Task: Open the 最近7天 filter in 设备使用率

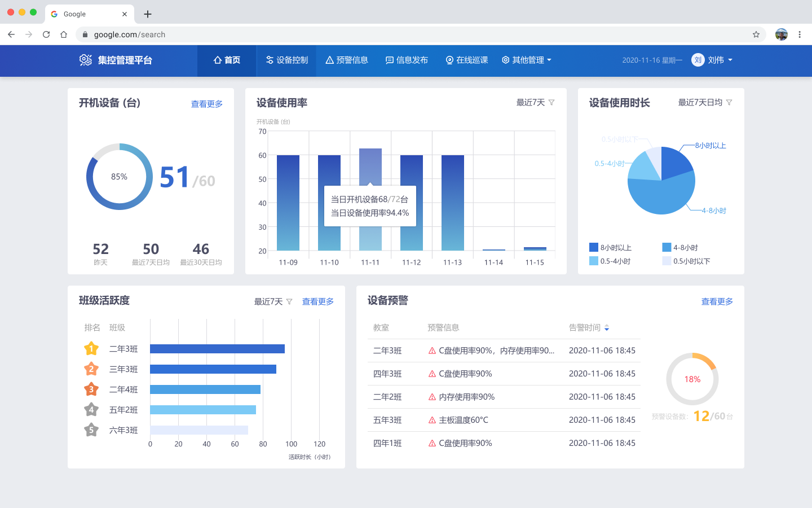Action: coord(536,102)
